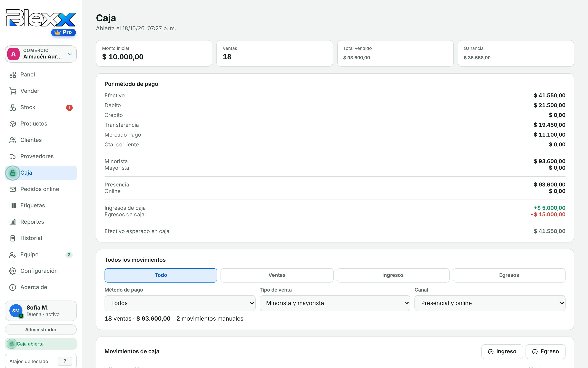Click the Blexx logo
The image size is (588, 368).
click(x=41, y=18)
